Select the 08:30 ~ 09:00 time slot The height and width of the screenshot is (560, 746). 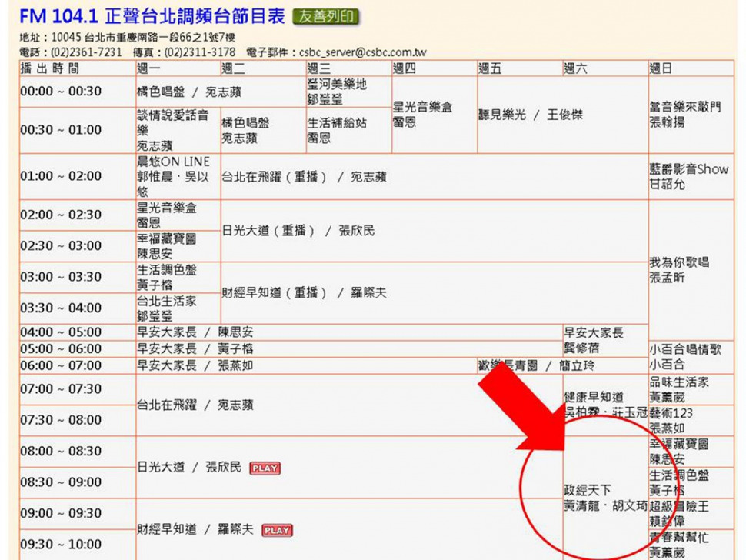pos(78,482)
